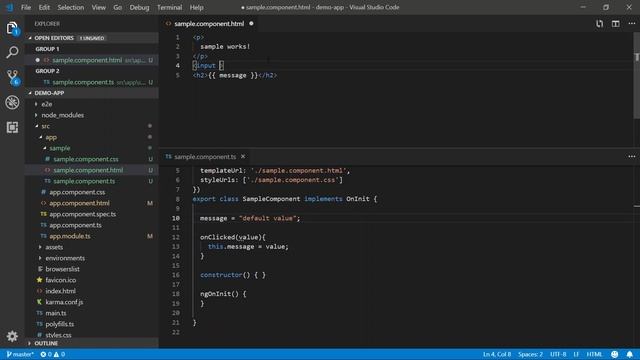Open the Go menu

point(118,7)
